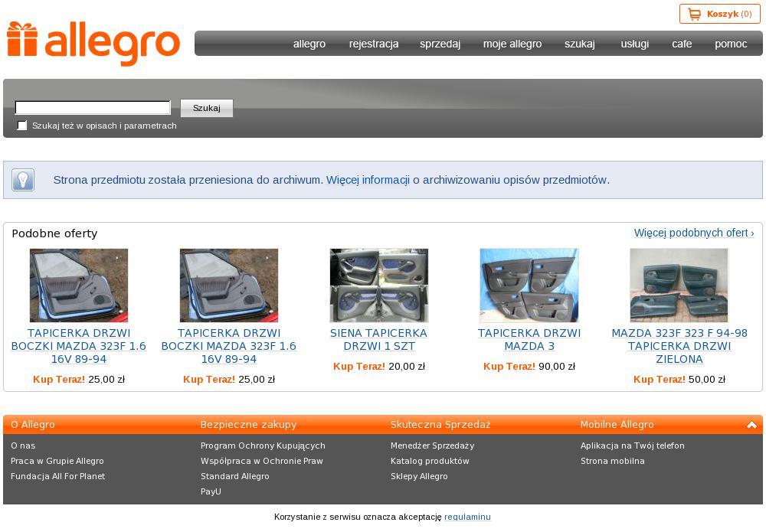Open the moje allegro menu item

pyautogui.click(x=512, y=44)
